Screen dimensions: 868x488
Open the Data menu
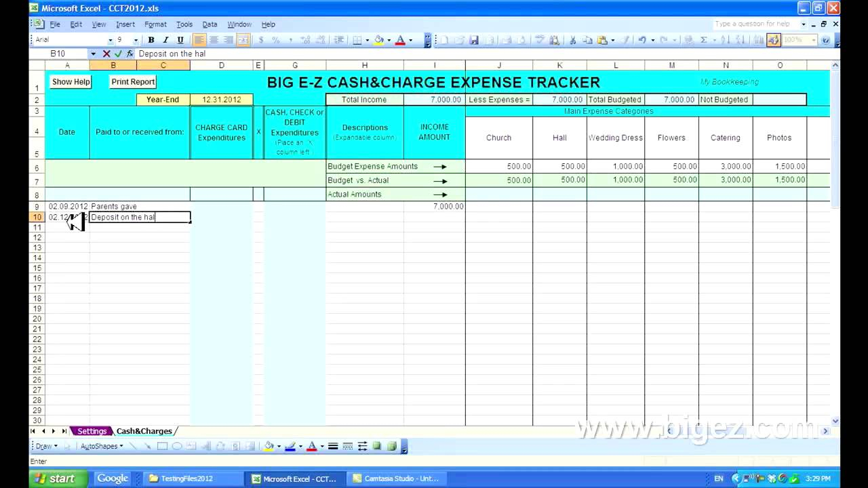[x=210, y=24]
